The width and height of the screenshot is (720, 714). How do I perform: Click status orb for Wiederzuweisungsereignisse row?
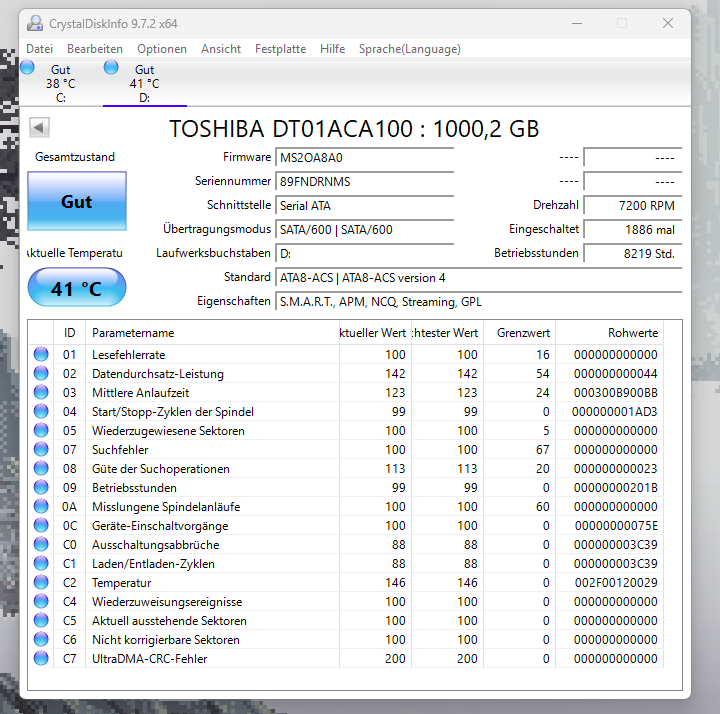tap(41, 601)
